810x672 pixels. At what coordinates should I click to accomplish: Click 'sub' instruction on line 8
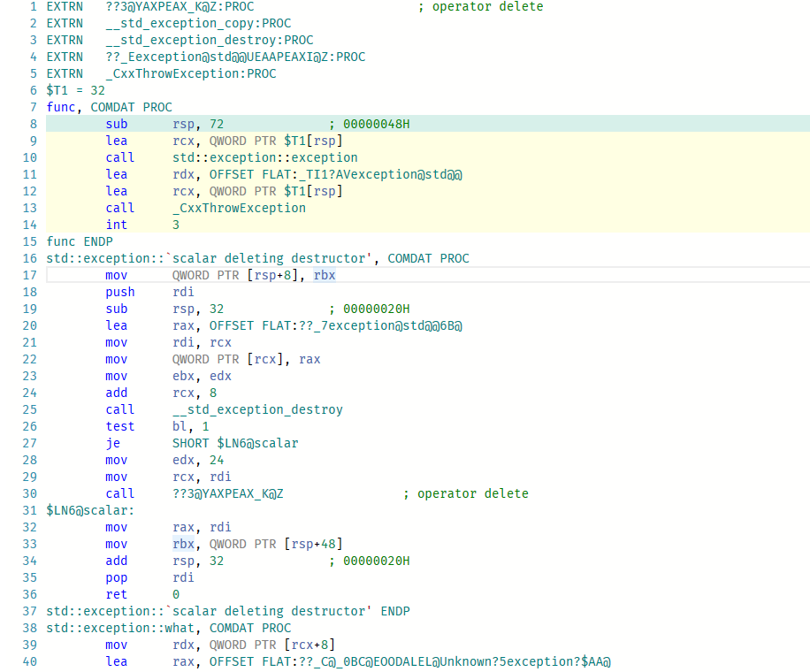117,124
